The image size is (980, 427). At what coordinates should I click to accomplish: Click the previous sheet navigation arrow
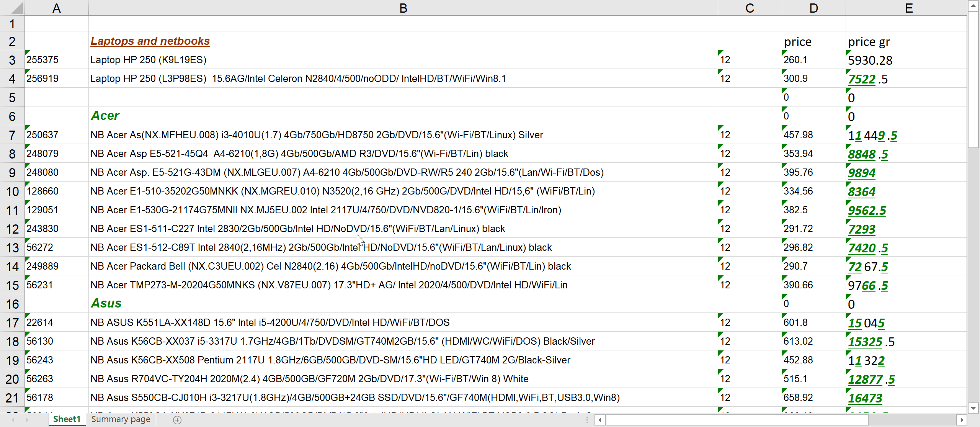13,420
